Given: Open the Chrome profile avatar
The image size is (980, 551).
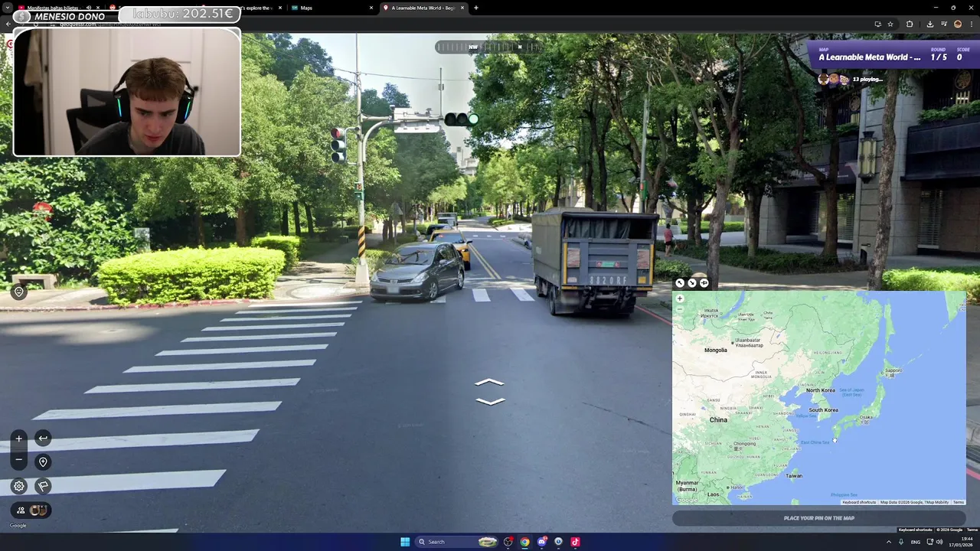Looking at the screenshot, I should click(958, 24).
